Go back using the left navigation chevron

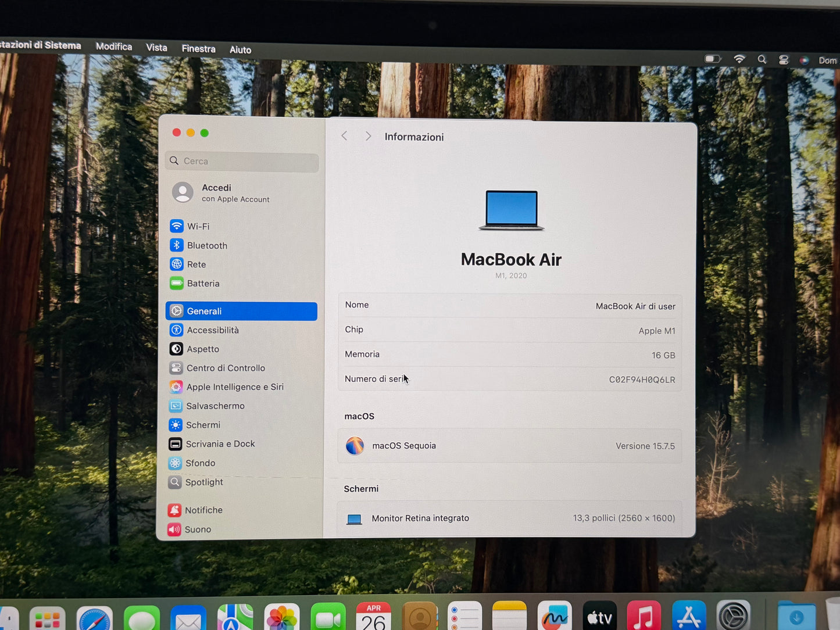(x=344, y=136)
